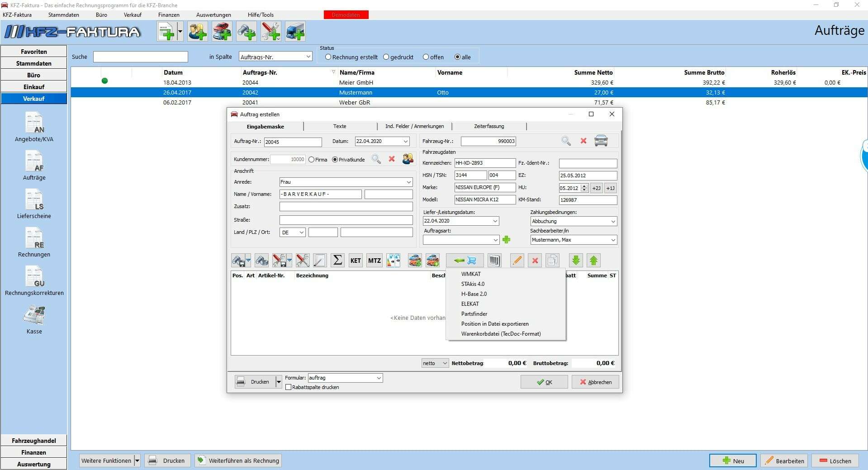Image resolution: width=868 pixels, height=470 pixels.
Task: Open the Auswertungen menu
Action: [213, 15]
